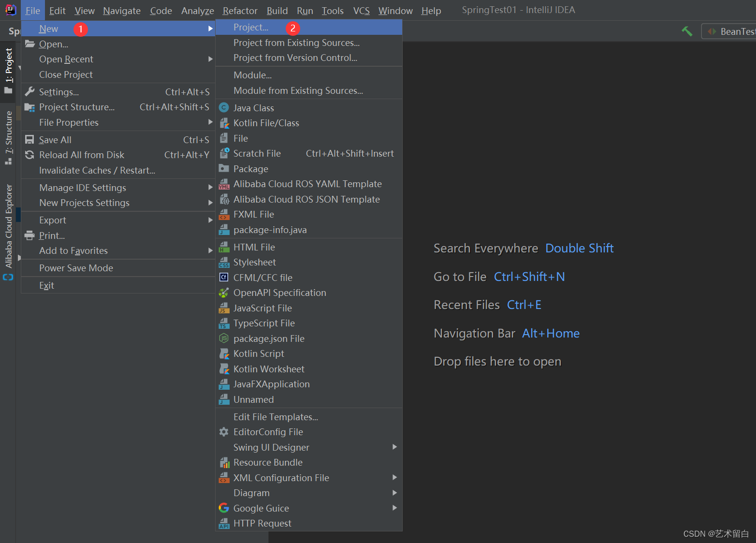
Task: Expand the New Projects Settings submenu arrow
Action: pyautogui.click(x=210, y=203)
